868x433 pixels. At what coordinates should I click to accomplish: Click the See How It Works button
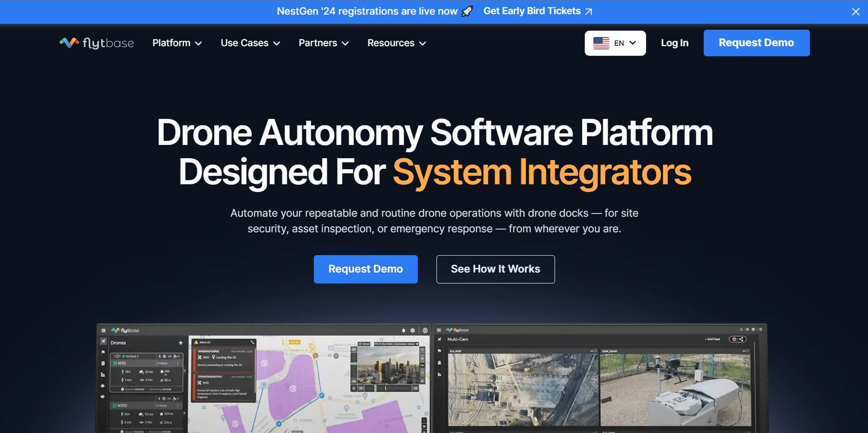pyautogui.click(x=496, y=269)
